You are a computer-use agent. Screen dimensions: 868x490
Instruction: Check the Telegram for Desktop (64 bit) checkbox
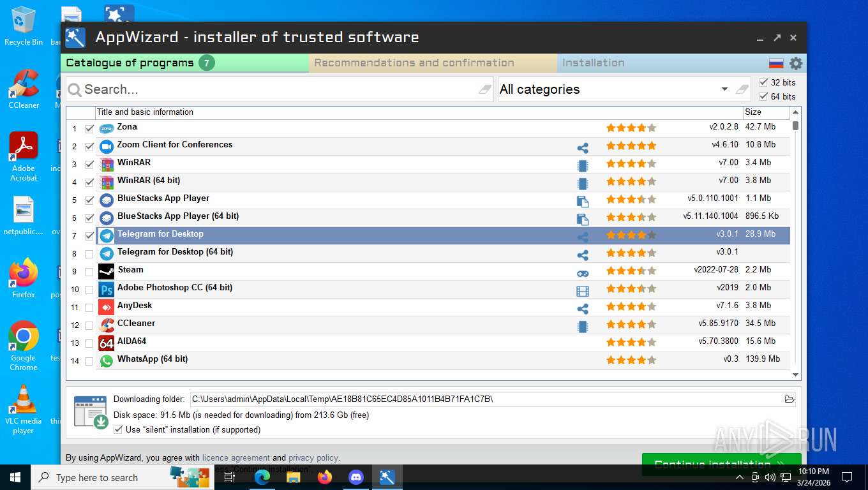coord(89,254)
